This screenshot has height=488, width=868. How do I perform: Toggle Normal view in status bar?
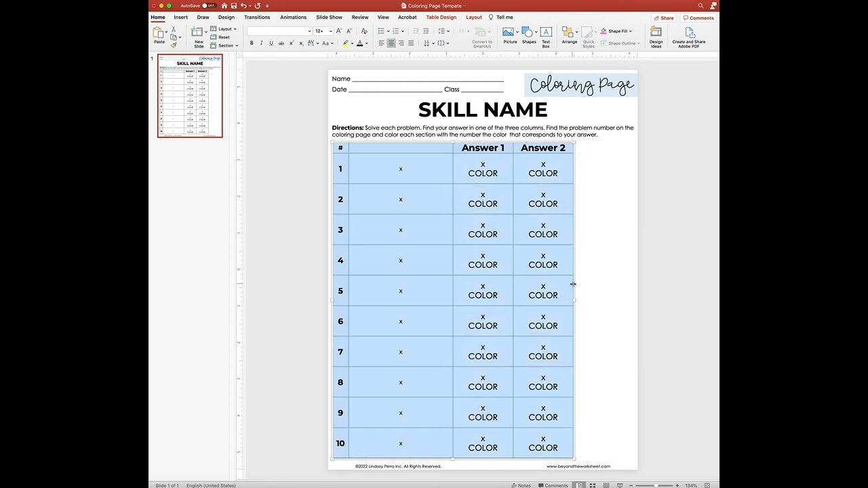(x=579, y=485)
